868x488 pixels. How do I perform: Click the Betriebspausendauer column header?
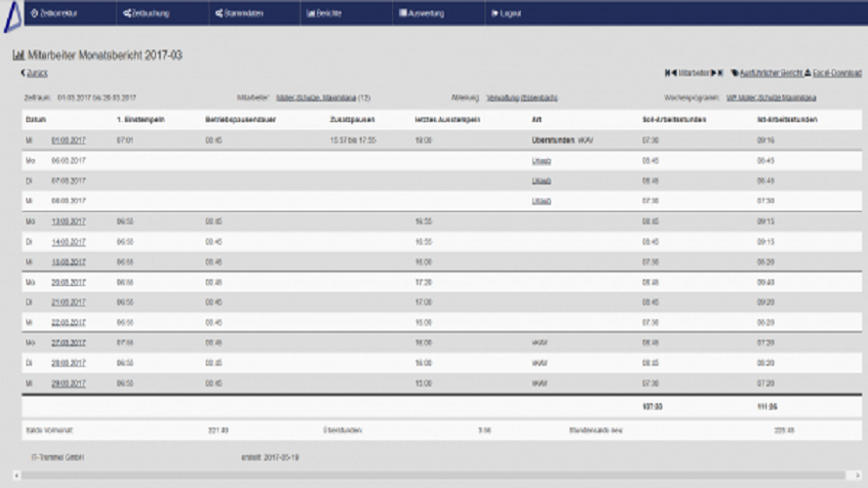[x=240, y=120]
